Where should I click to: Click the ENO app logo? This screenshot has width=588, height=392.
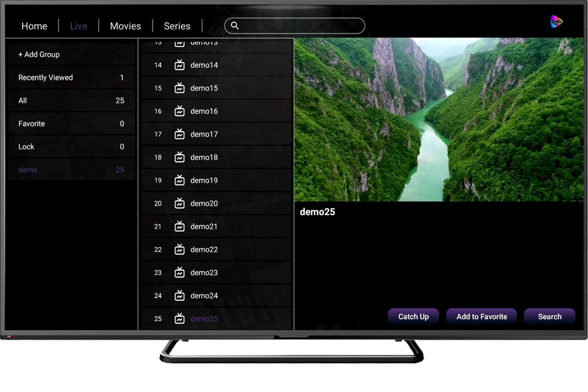point(556,22)
